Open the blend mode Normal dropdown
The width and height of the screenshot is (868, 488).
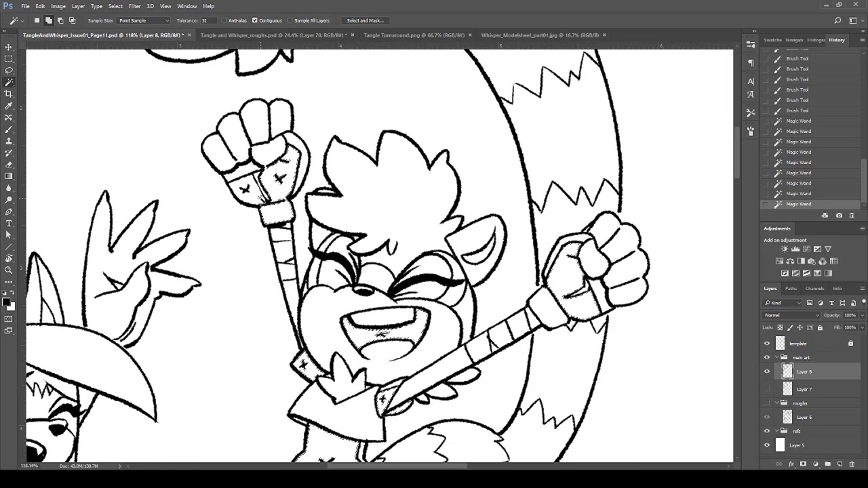click(791, 315)
